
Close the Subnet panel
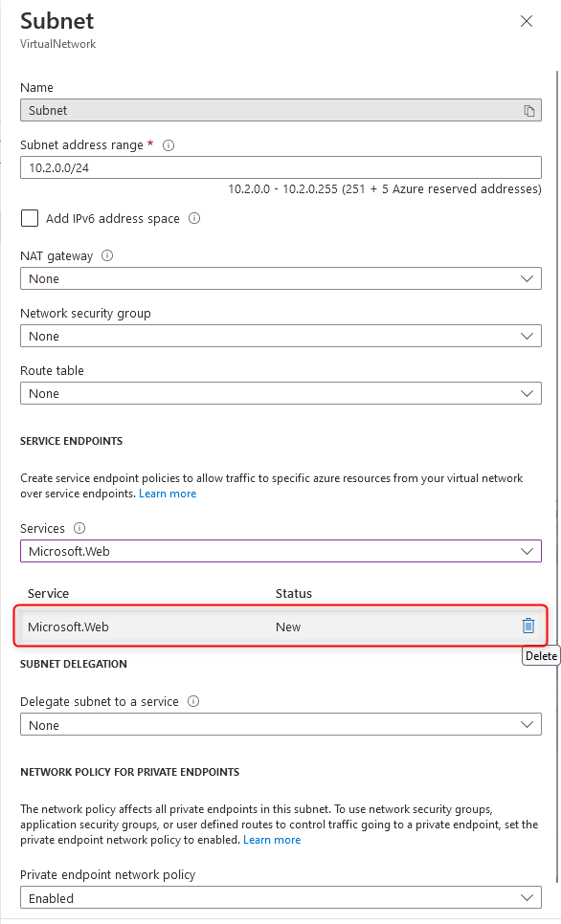pos(527,21)
